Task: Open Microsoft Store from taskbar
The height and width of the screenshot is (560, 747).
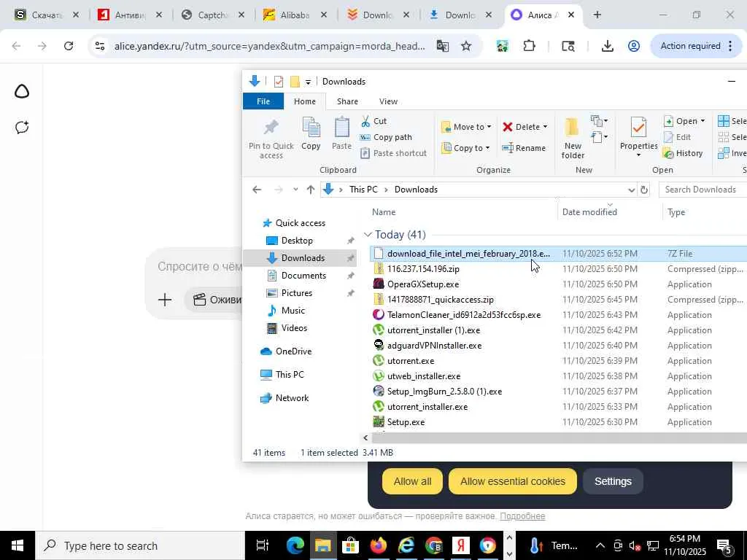Action: tap(351, 545)
